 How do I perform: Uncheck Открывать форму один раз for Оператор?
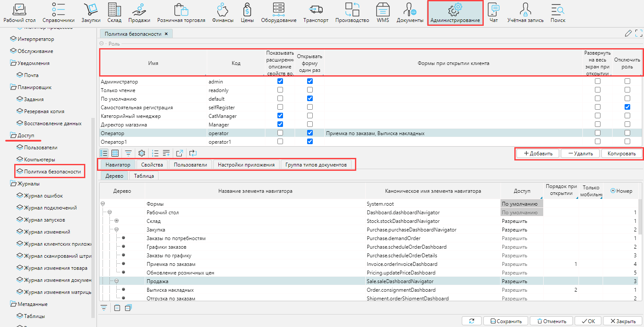click(310, 133)
